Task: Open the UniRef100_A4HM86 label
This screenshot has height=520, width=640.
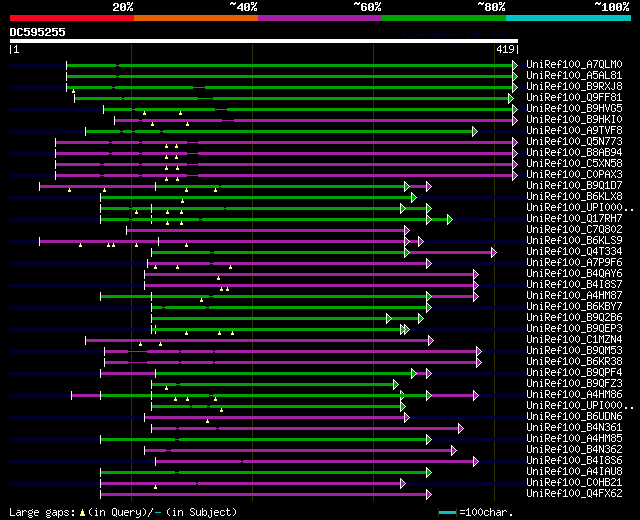Action: pyautogui.click(x=574, y=395)
